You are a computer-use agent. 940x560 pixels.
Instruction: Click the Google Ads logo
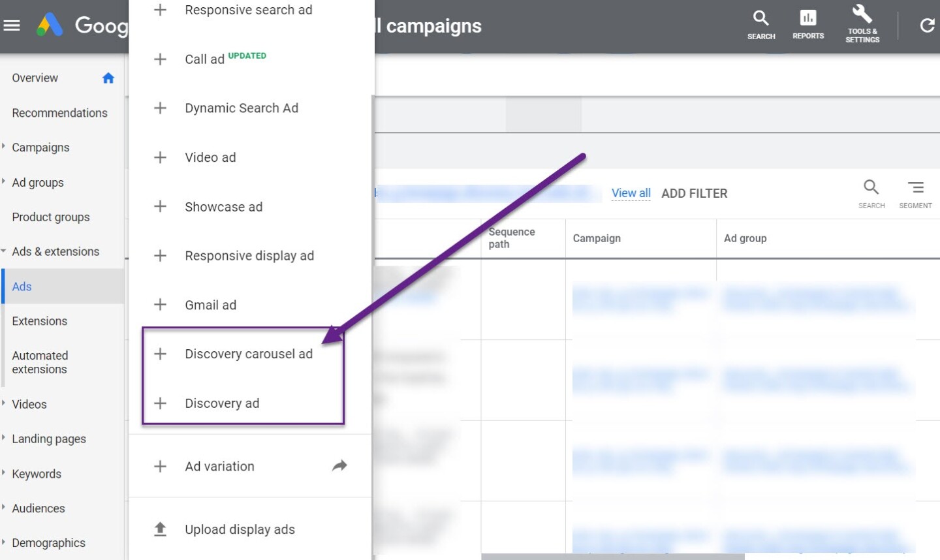50,25
